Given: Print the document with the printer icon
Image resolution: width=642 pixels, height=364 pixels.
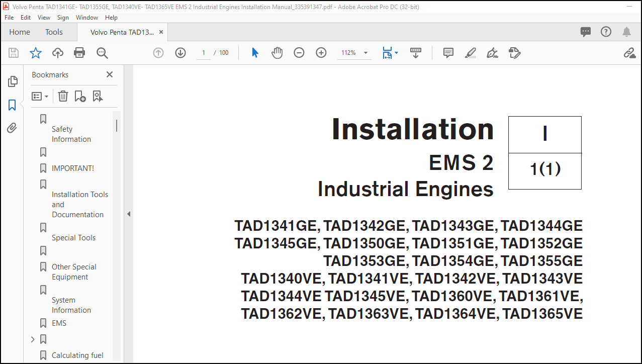Looking at the screenshot, I should pos(79,53).
